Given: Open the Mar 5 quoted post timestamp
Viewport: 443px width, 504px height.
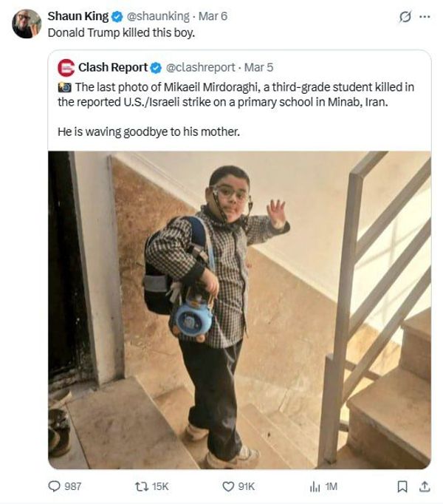Looking at the screenshot, I should point(258,67).
